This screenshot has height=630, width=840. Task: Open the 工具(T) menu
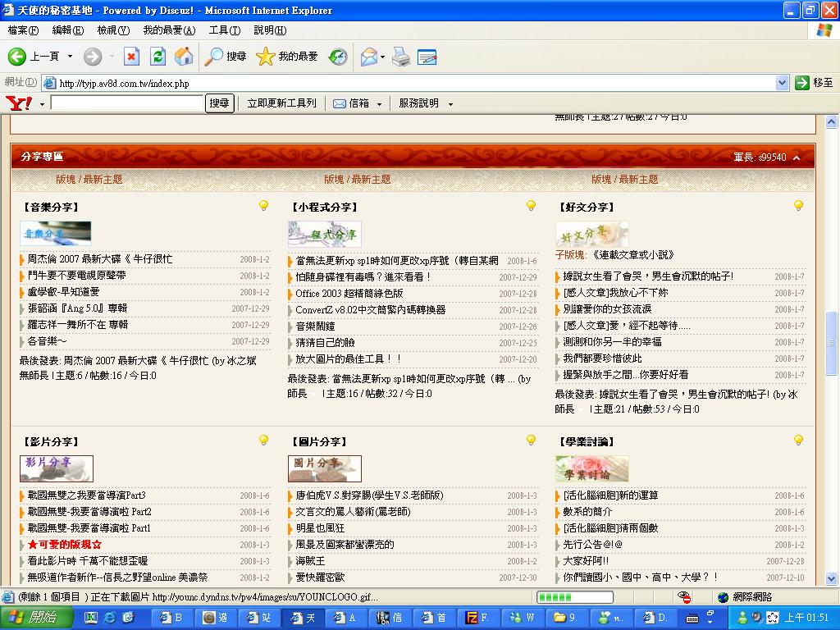[x=225, y=30]
